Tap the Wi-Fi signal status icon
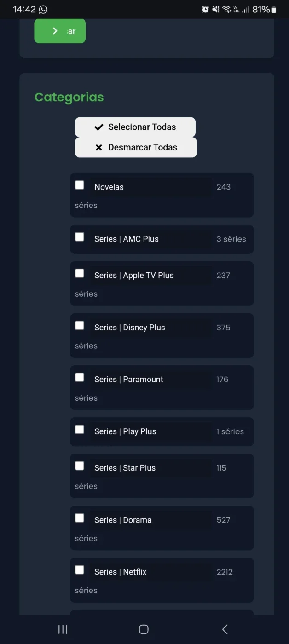This screenshot has width=289, height=644. (x=226, y=9)
